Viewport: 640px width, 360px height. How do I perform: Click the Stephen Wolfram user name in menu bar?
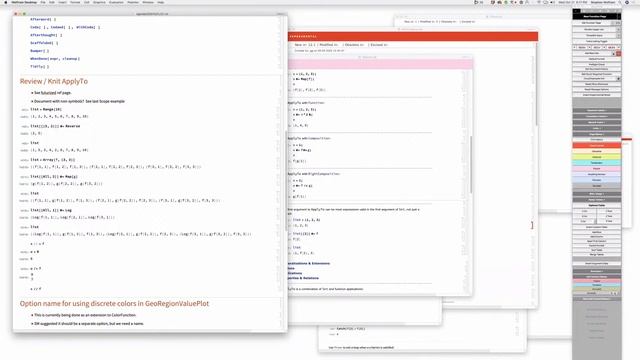point(603,2)
